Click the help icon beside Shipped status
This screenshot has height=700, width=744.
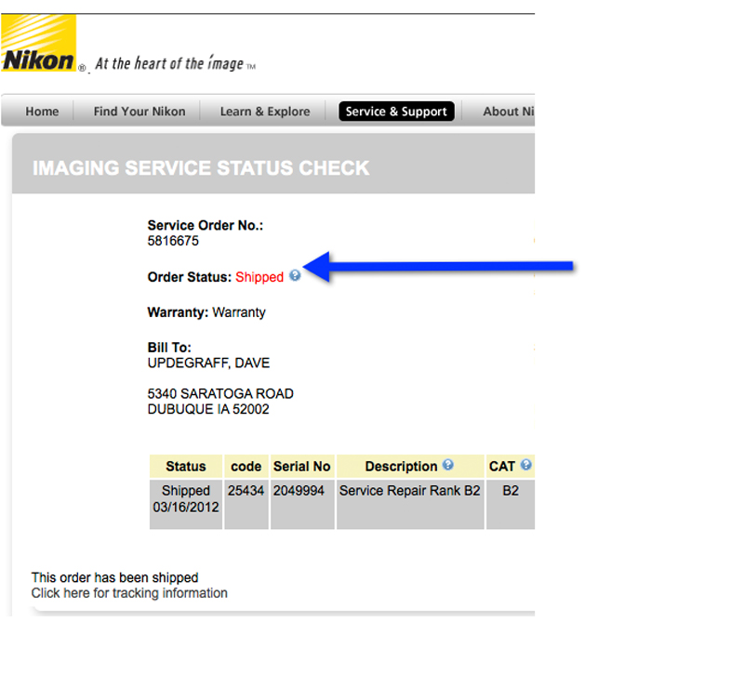click(x=295, y=276)
